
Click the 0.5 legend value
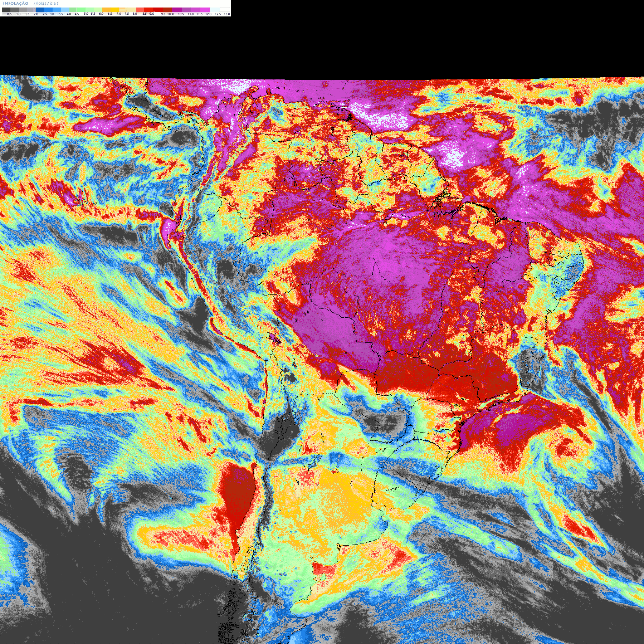point(9,14)
